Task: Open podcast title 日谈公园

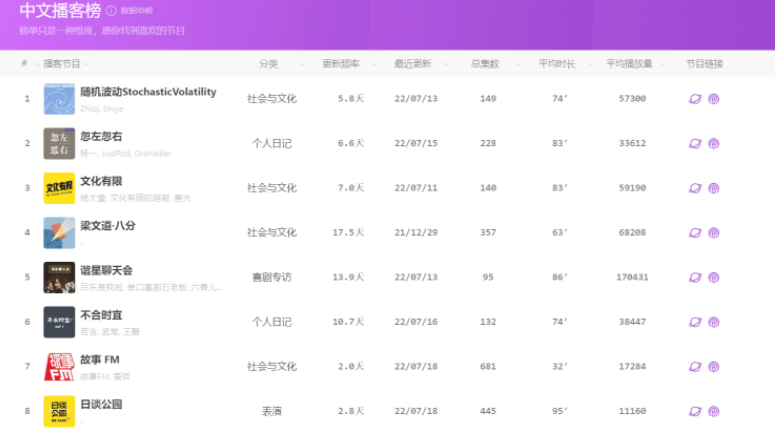Action: (101, 404)
